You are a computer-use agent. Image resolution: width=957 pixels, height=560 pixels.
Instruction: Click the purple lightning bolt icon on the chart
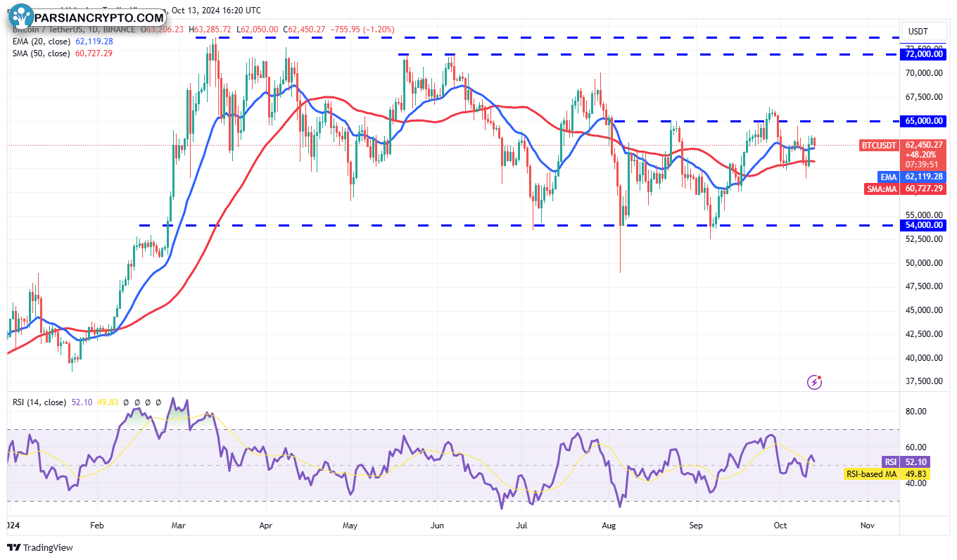point(815,382)
